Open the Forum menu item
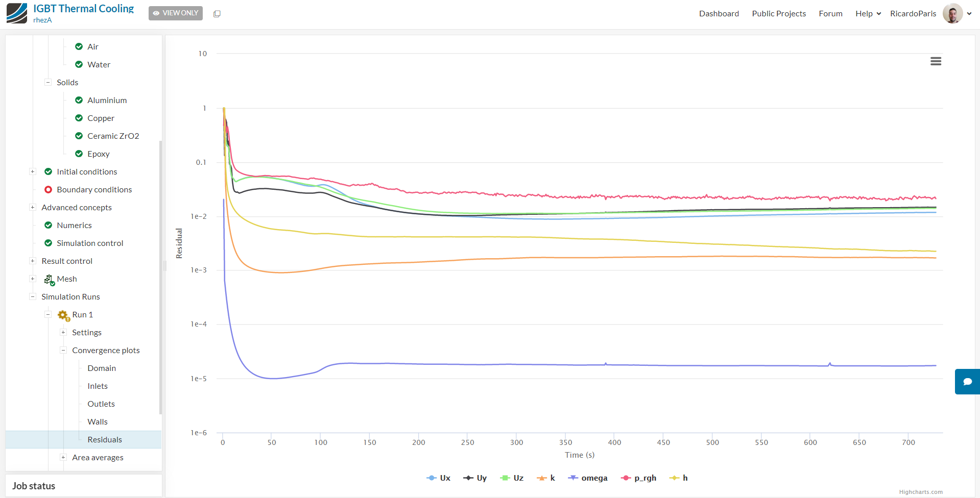The height and width of the screenshot is (498, 980). coord(830,14)
